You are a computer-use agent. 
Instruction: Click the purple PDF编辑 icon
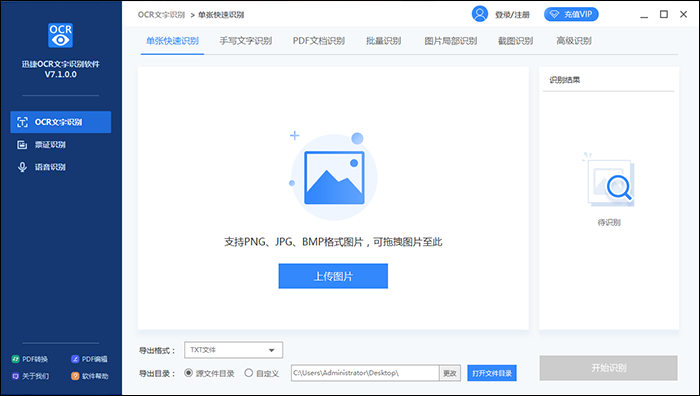coord(75,359)
